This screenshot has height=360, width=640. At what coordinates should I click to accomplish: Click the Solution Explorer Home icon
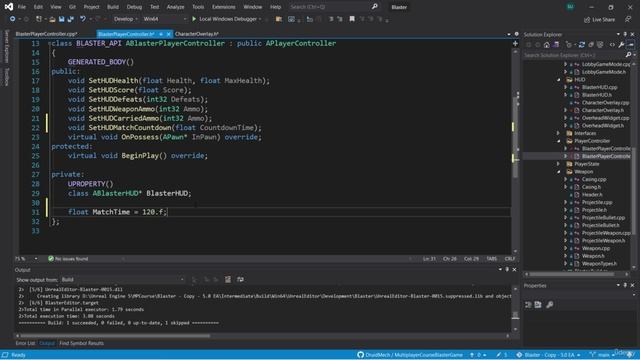[547, 45]
